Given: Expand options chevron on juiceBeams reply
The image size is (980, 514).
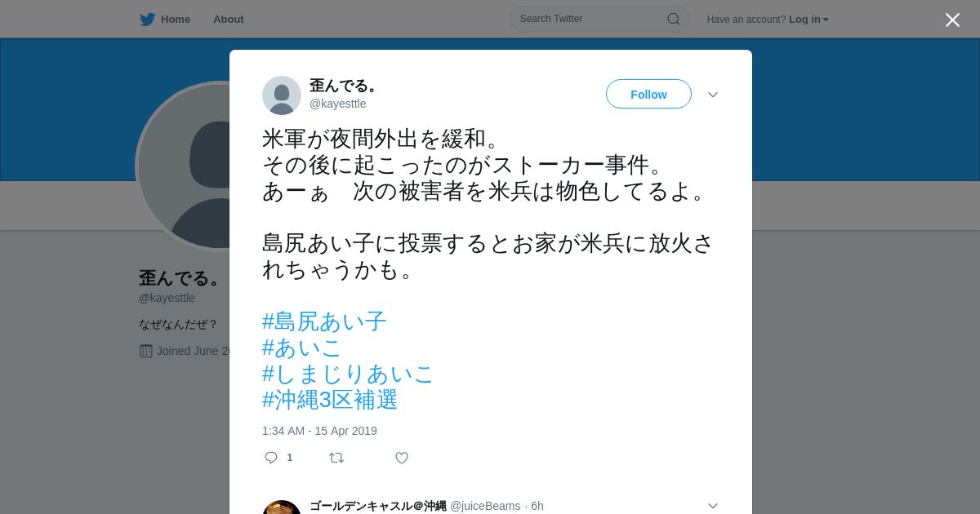Looking at the screenshot, I should coord(713,506).
